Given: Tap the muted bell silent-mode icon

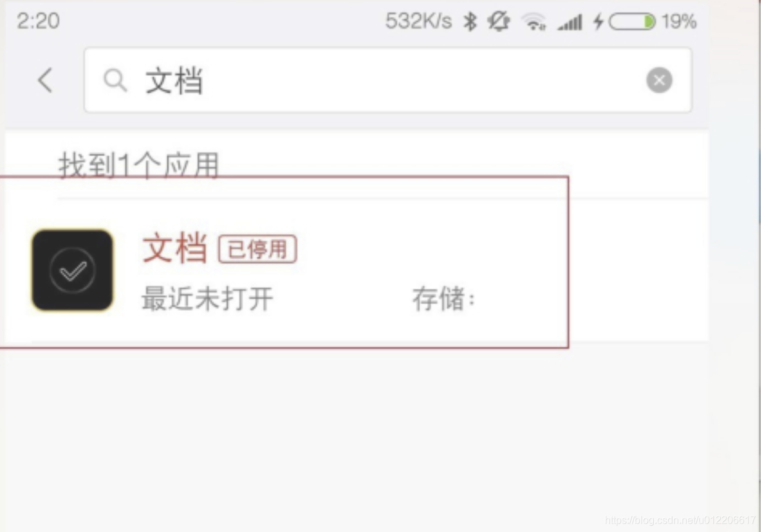Looking at the screenshot, I should 499,21.
